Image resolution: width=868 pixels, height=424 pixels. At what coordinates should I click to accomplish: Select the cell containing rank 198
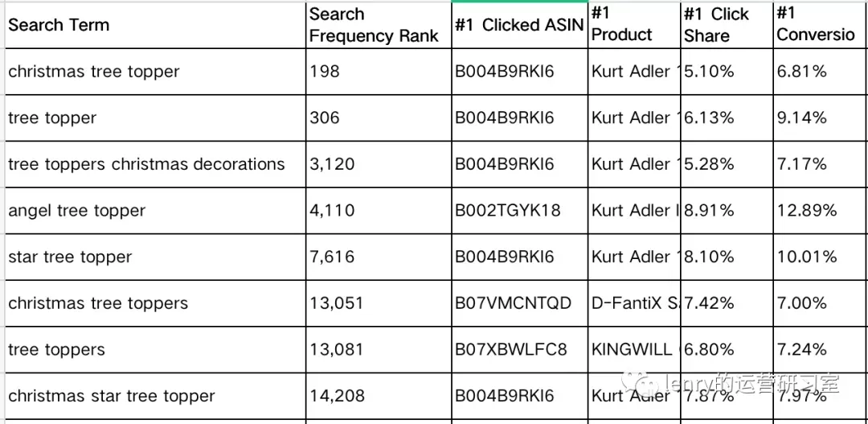point(379,72)
